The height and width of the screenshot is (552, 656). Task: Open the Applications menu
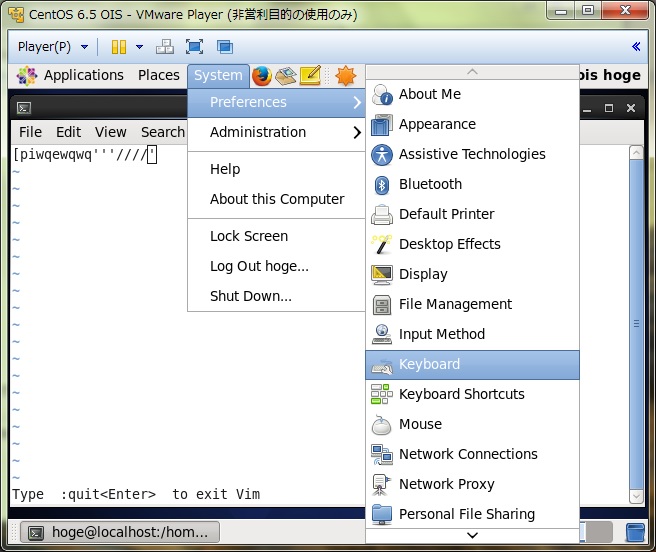pos(84,75)
